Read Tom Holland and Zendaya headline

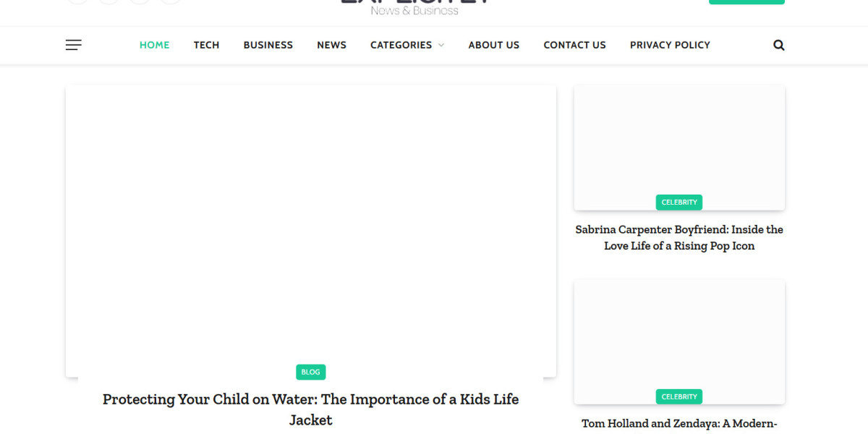[679, 424]
